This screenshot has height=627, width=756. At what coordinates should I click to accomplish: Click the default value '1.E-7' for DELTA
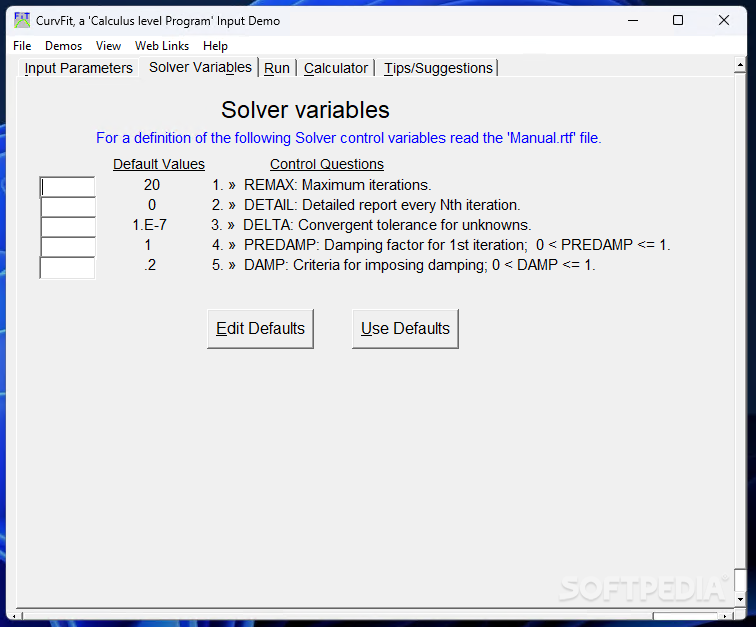tap(149, 225)
